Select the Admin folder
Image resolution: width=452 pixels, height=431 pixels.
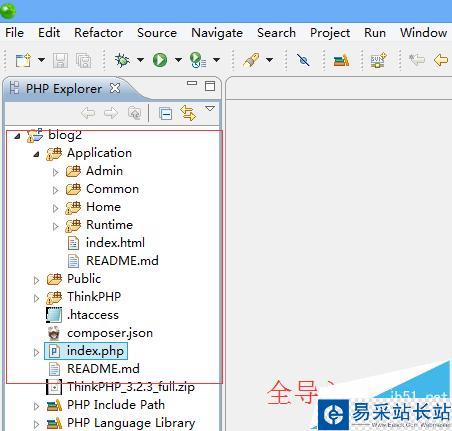pyautogui.click(x=104, y=171)
